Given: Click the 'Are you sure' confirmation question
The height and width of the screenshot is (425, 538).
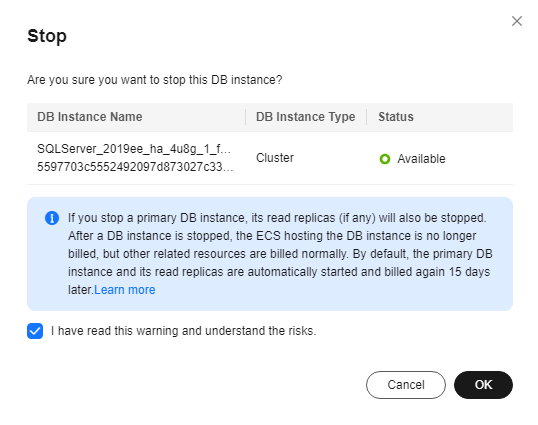Looking at the screenshot, I should coord(155,80).
